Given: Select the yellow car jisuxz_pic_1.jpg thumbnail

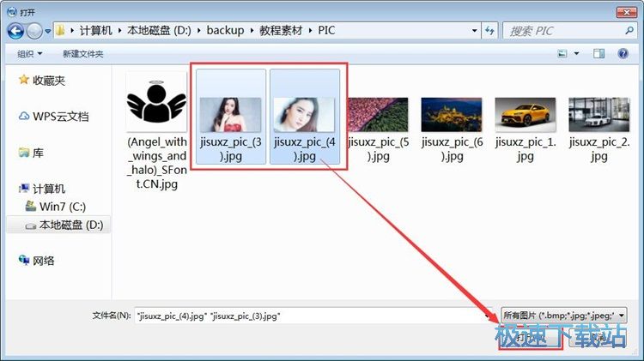Looking at the screenshot, I should [x=526, y=114].
